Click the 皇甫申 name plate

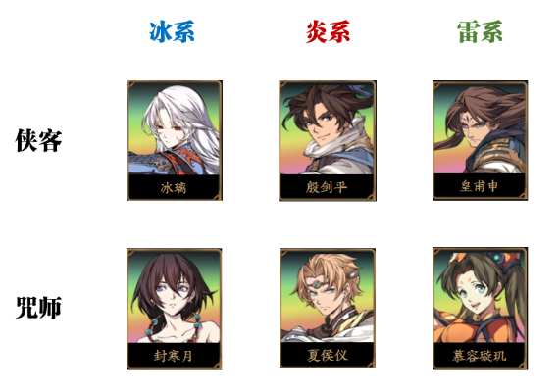[x=480, y=186]
